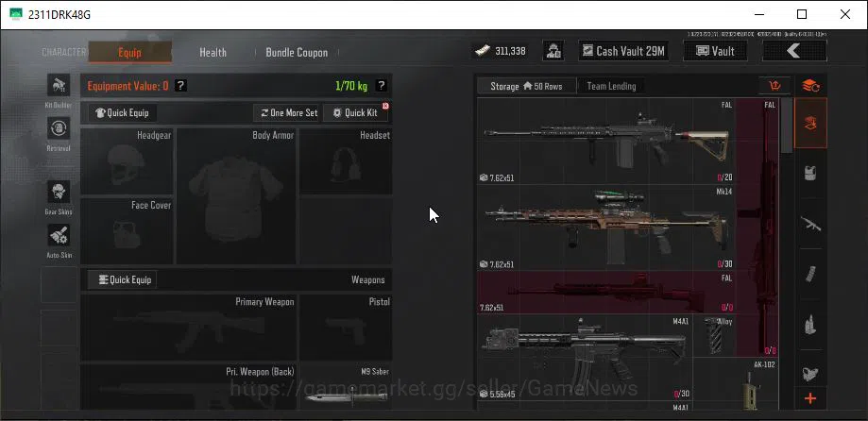Filter storage by magazines
This screenshot has height=421, width=868.
tap(811, 275)
